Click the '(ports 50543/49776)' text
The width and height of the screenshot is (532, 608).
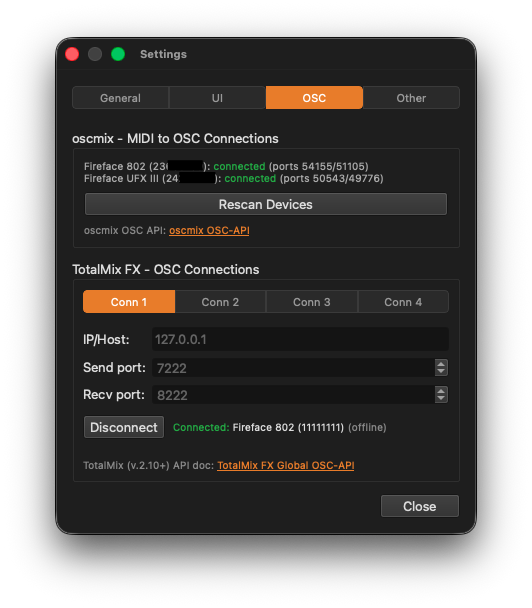click(332, 178)
